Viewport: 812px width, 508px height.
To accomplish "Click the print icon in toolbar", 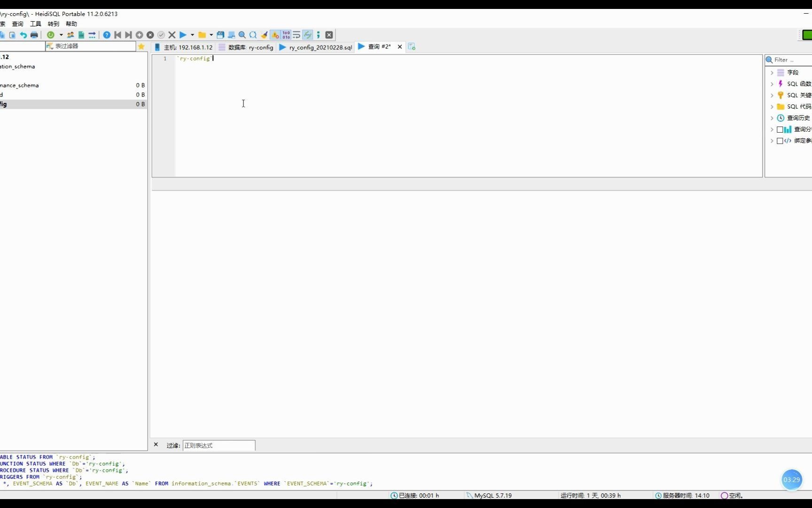I will (34, 35).
